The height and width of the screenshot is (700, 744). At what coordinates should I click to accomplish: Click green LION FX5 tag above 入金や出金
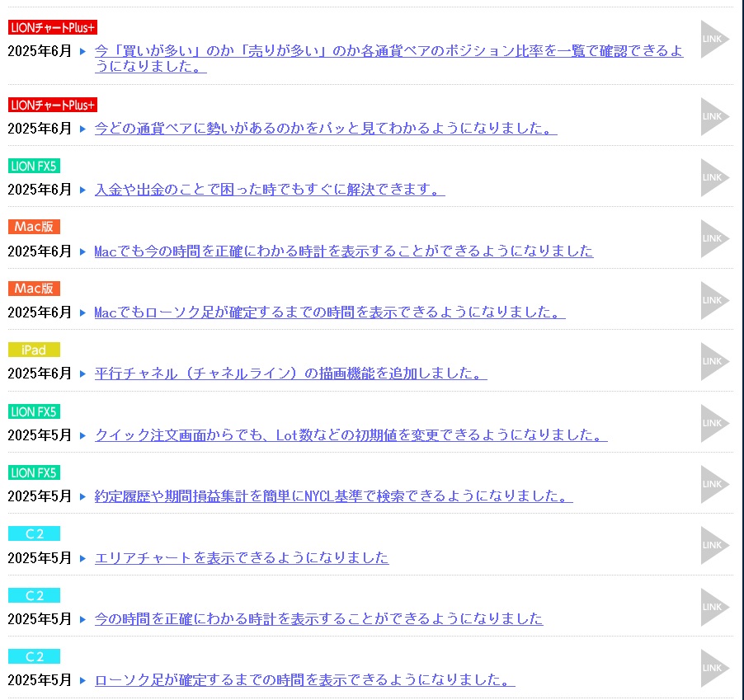tap(34, 166)
